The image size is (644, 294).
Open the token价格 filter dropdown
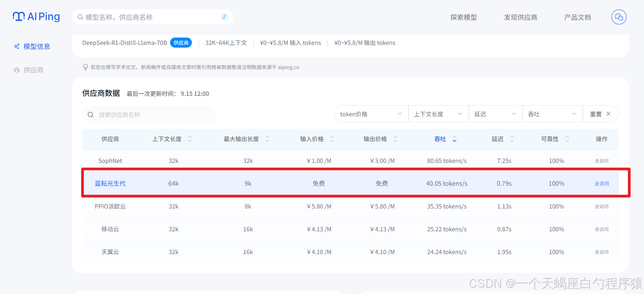pos(372,114)
